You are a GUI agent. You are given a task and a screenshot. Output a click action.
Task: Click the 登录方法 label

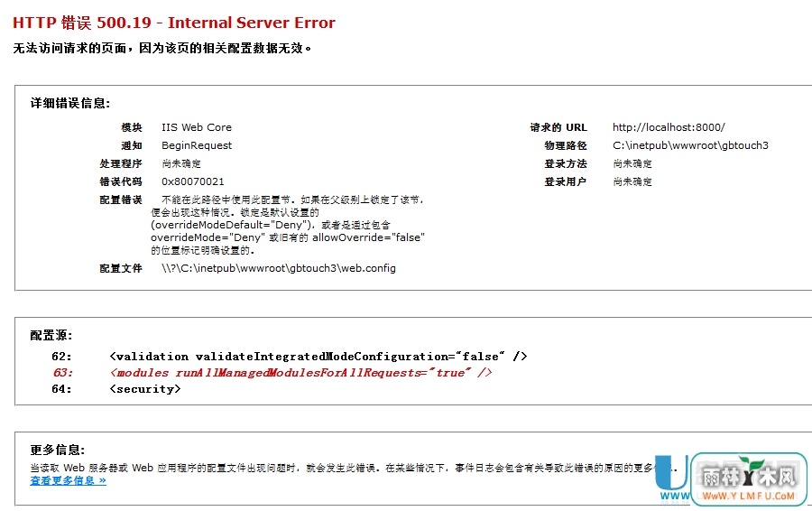click(x=566, y=163)
